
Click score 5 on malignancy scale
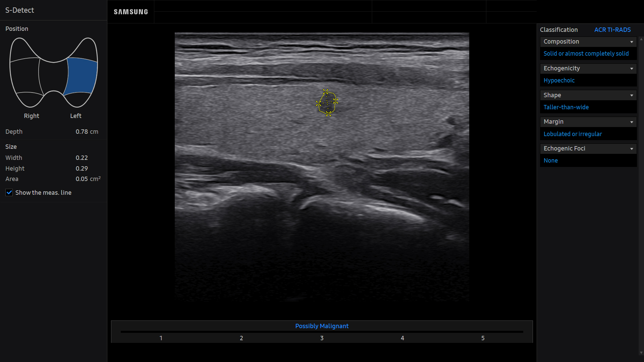tap(483, 338)
